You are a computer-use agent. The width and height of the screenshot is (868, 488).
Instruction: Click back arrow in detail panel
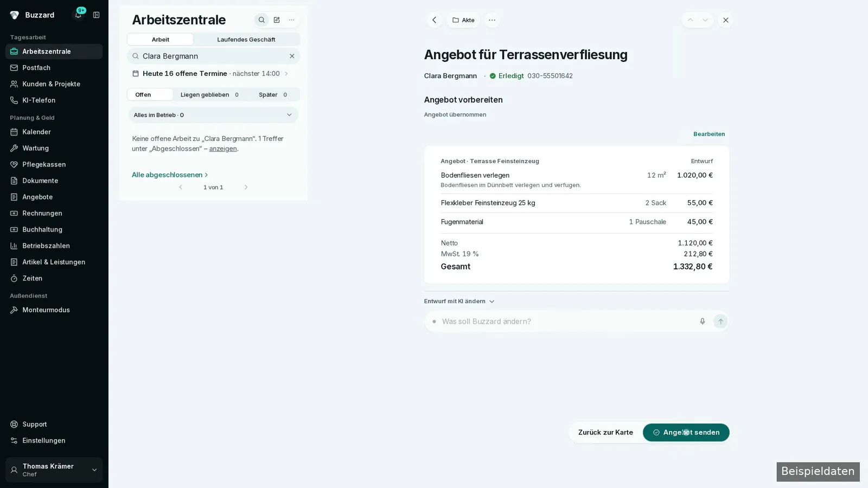tap(434, 20)
